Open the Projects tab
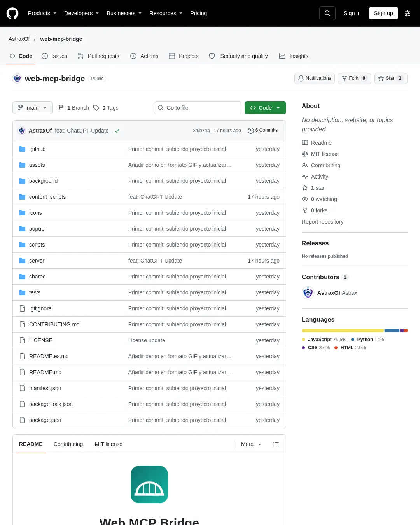The width and height of the screenshot is (420, 525). click(x=184, y=56)
